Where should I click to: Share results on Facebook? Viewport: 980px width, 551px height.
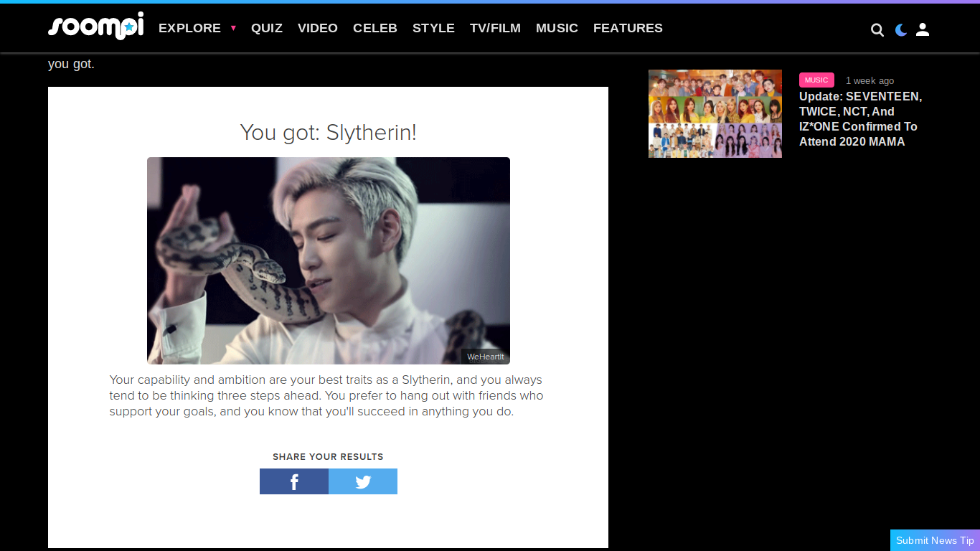point(294,481)
